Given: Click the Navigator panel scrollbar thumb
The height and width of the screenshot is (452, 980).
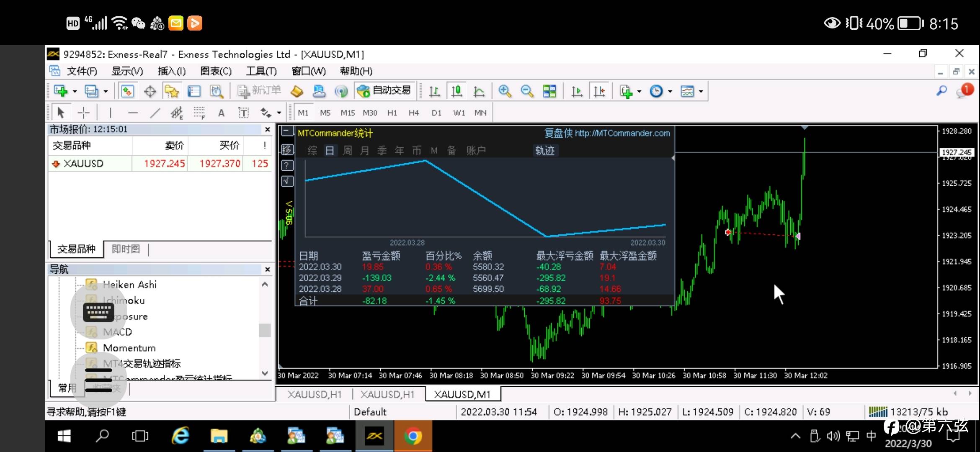Looking at the screenshot, I should coord(265,330).
